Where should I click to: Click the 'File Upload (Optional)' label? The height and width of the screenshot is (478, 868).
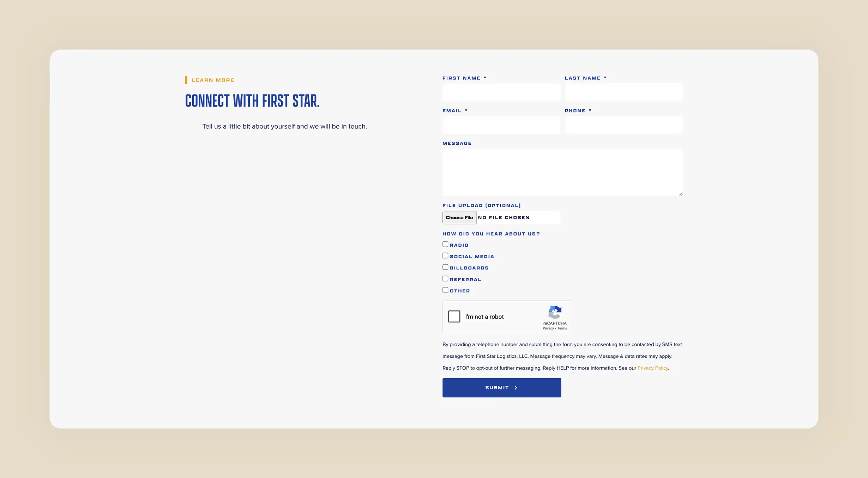482,205
